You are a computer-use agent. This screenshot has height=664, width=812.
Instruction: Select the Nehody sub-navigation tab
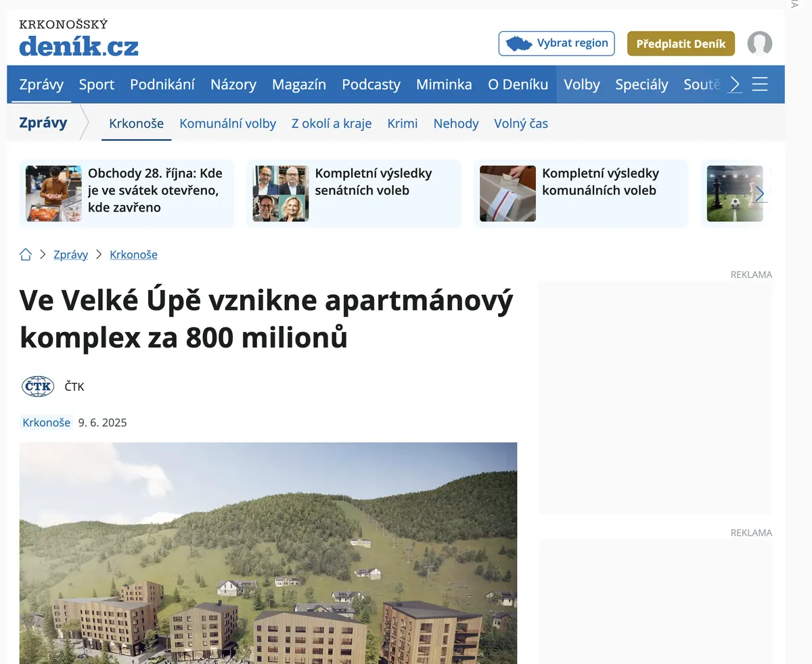(x=456, y=123)
